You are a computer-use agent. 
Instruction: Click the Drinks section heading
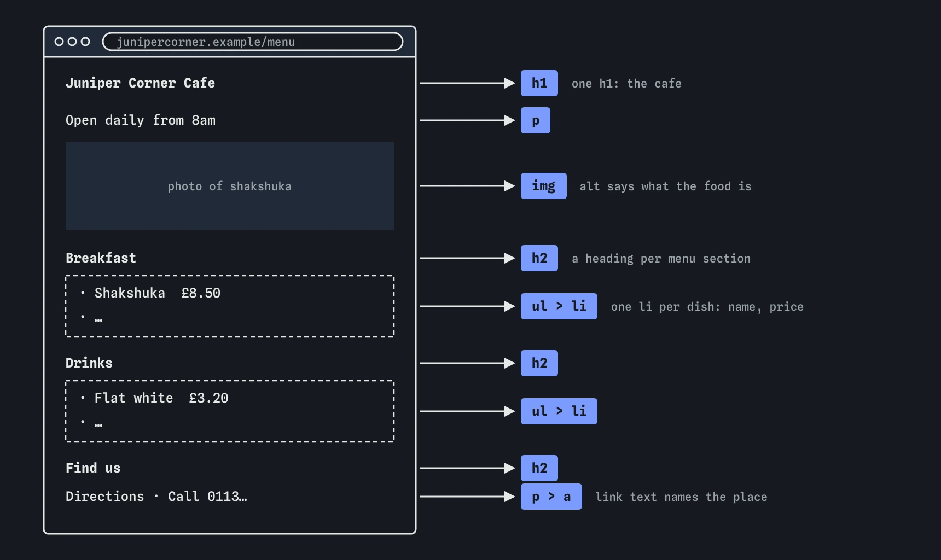click(89, 363)
